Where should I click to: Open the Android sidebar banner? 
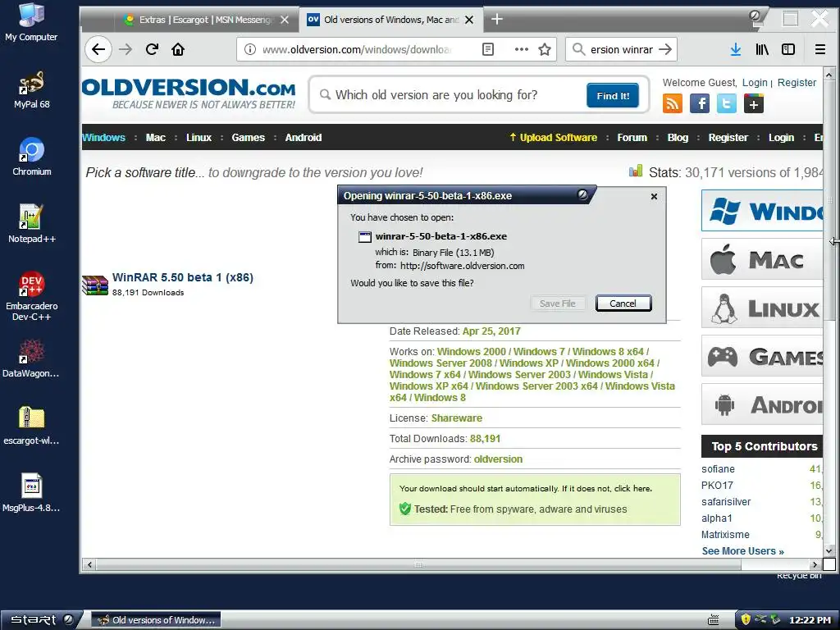(x=762, y=404)
